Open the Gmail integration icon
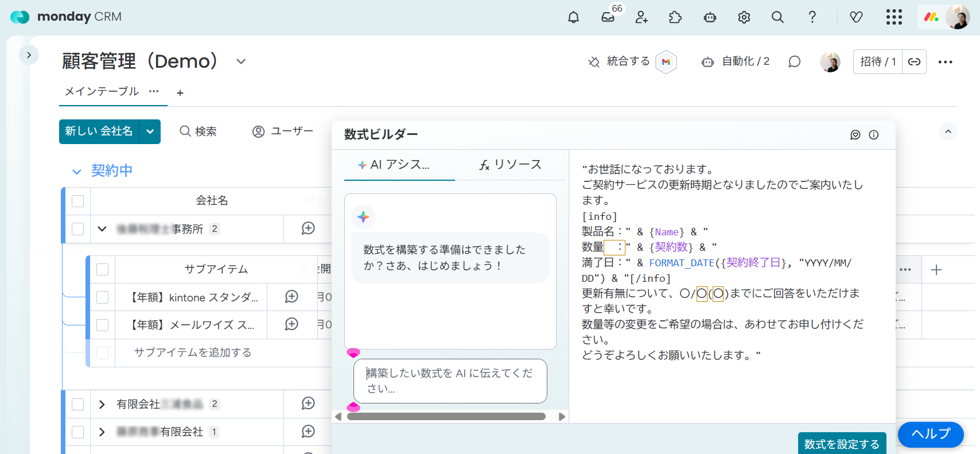Image resolution: width=980 pixels, height=454 pixels. tap(666, 62)
